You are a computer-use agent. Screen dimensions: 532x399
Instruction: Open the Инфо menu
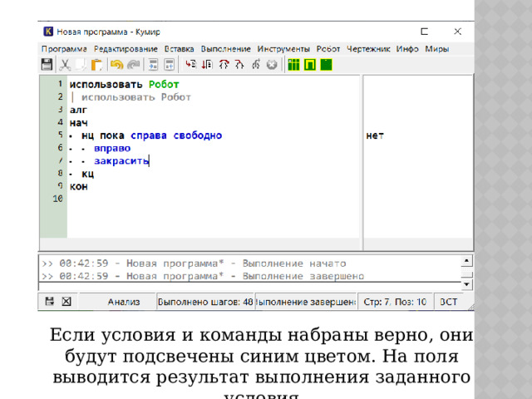point(407,49)
